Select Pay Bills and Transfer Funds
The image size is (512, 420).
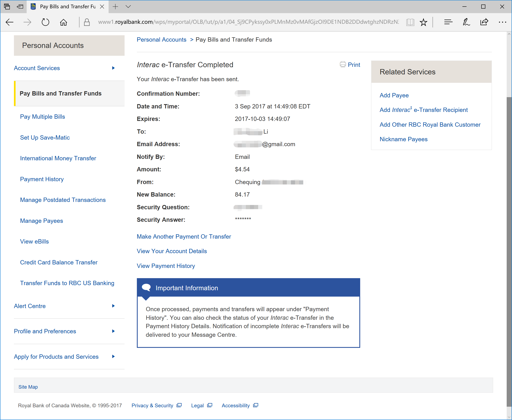60,93
